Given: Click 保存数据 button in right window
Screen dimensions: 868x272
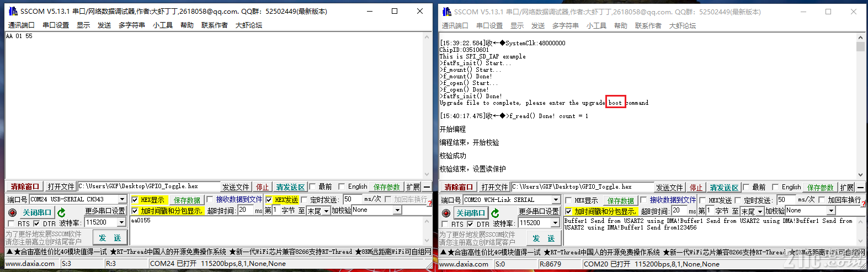Looking at the screenshot, I should (621, 200).
